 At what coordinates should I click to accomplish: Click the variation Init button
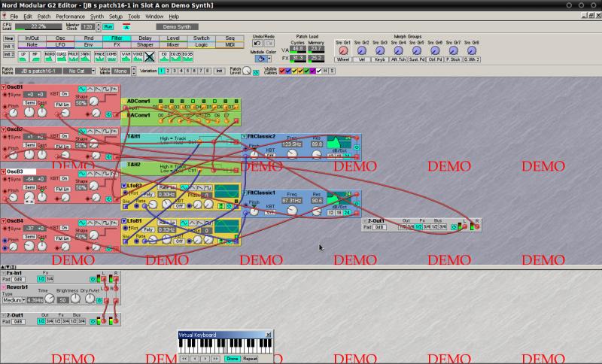tap(219, 71)
